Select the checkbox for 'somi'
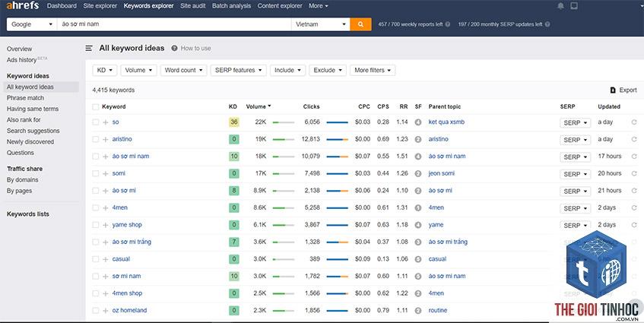This screenshot has height=323, width=644. point(95,173)
